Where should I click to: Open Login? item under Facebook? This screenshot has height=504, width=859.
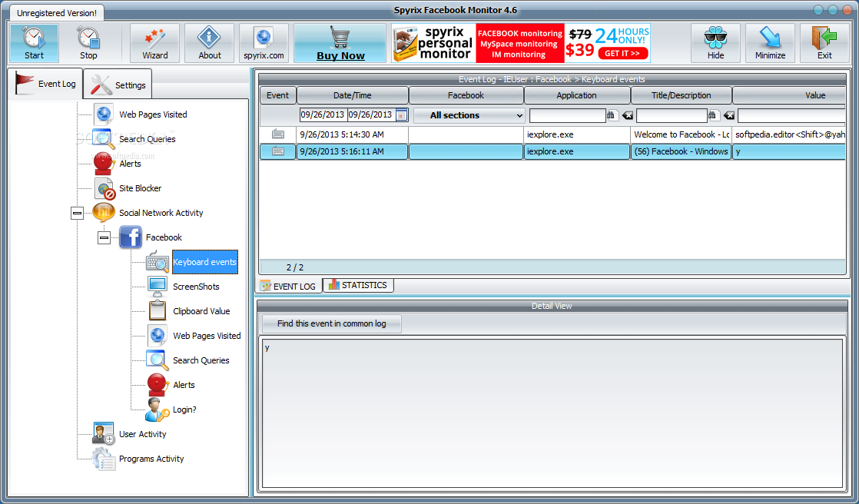(184, 409)
